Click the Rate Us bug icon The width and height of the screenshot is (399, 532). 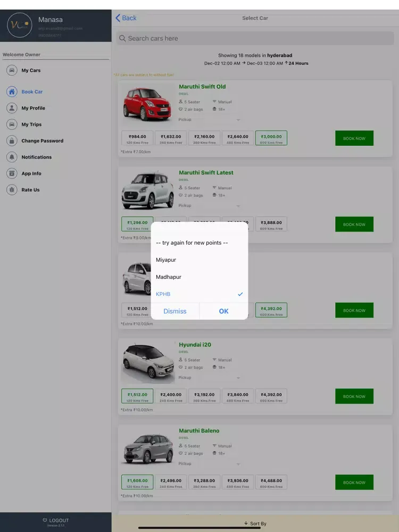tap(12, 190)
